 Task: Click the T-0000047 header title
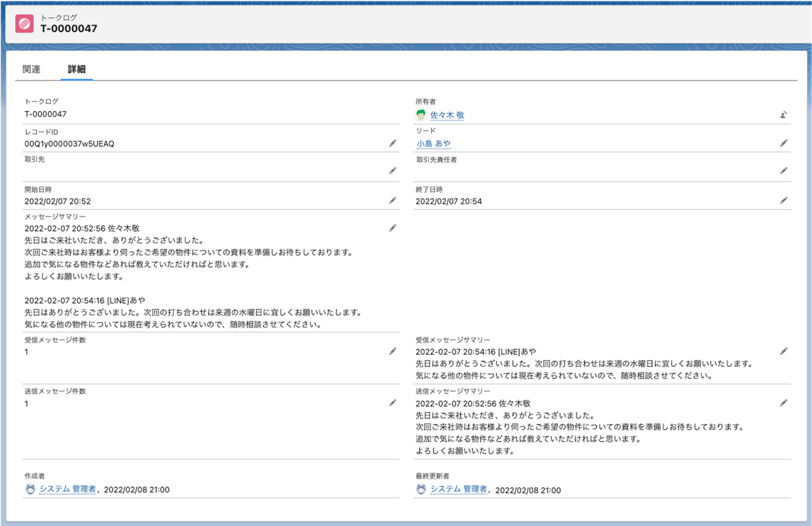point(69,29)
